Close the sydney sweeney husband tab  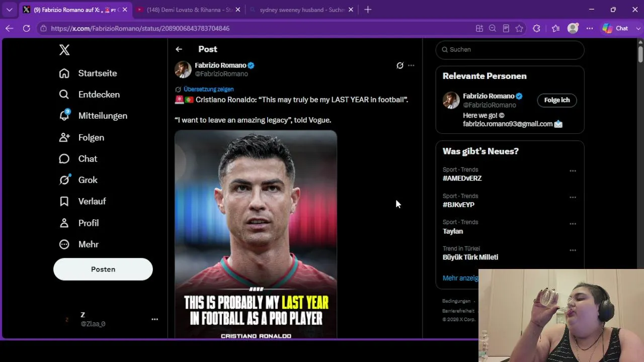point(351,10)
